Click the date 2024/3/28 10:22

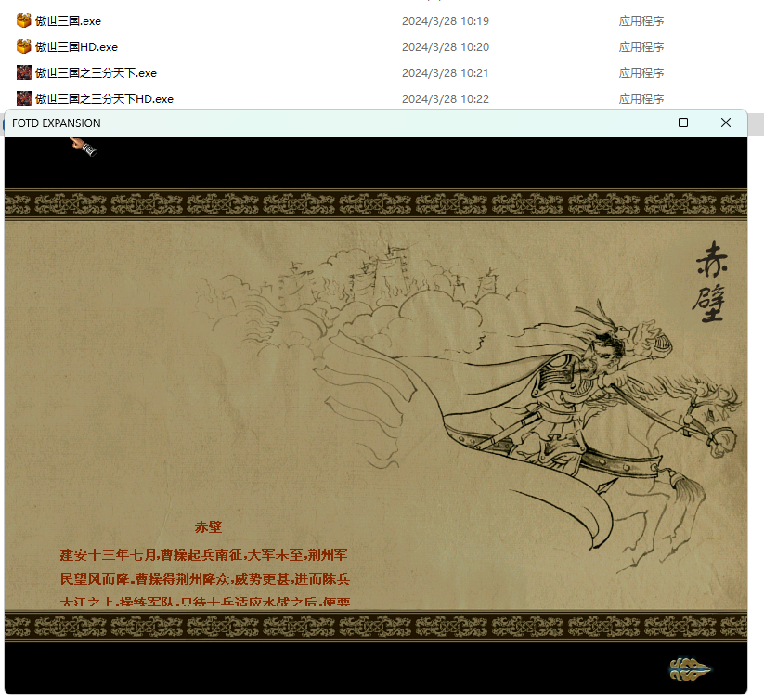tap(446, 99)
